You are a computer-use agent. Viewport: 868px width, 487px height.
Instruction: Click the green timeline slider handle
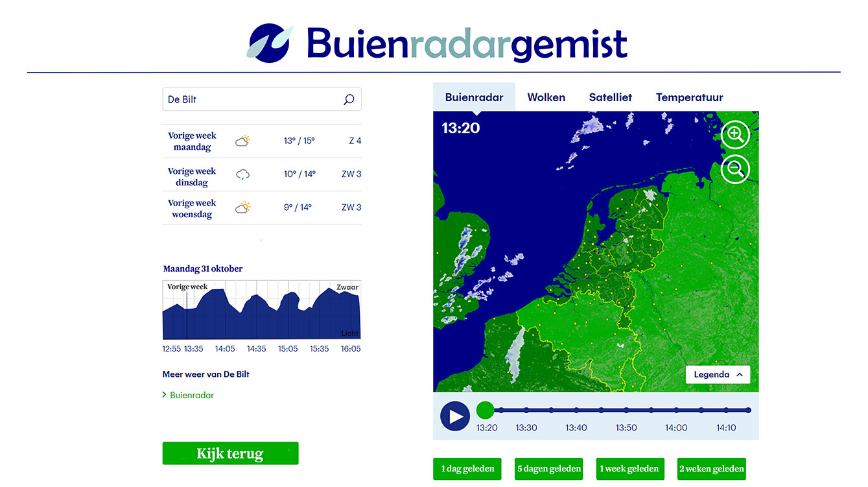485,410
